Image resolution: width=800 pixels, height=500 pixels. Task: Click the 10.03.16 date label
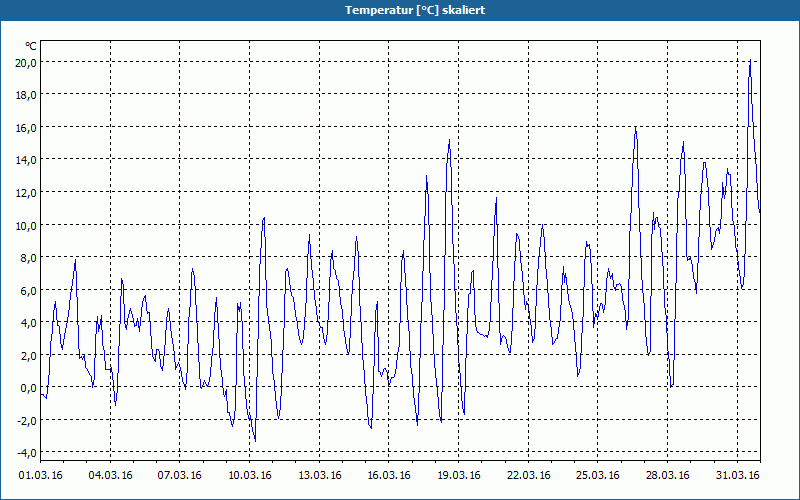click(x=249, y=476)
